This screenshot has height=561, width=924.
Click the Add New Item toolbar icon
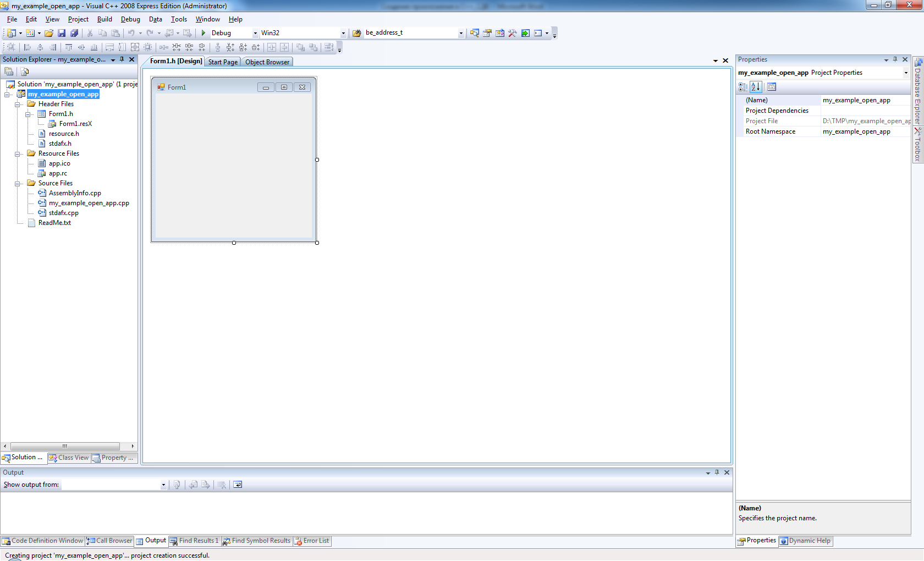30,33
